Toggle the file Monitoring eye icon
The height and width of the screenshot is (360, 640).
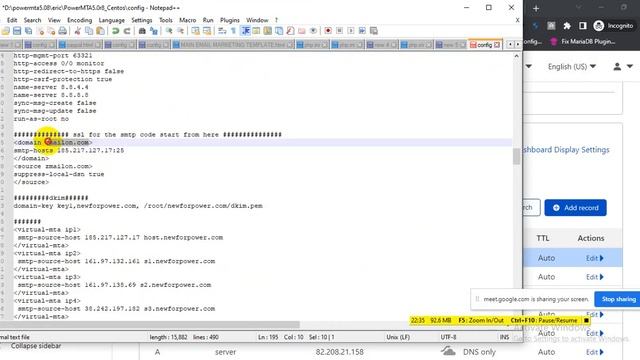coord(313,31)
